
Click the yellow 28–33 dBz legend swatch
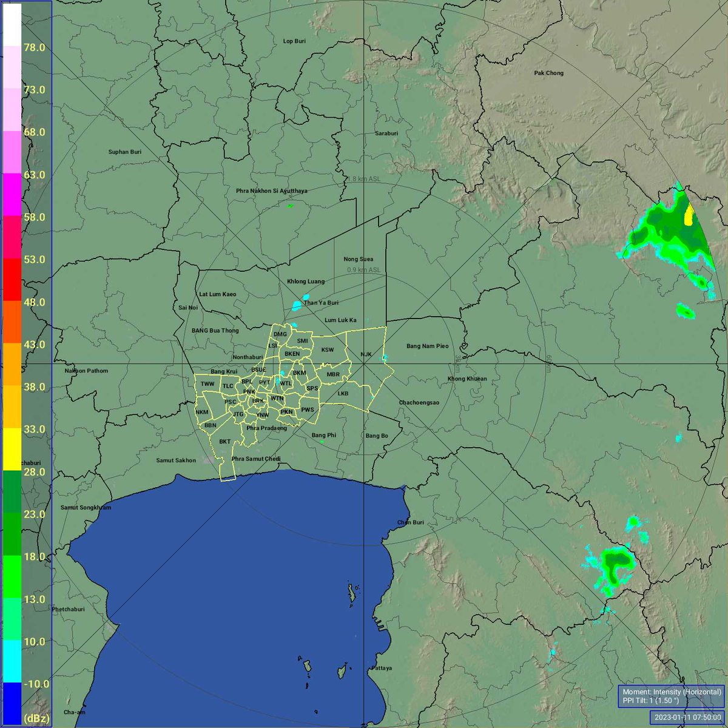(12, 449)
